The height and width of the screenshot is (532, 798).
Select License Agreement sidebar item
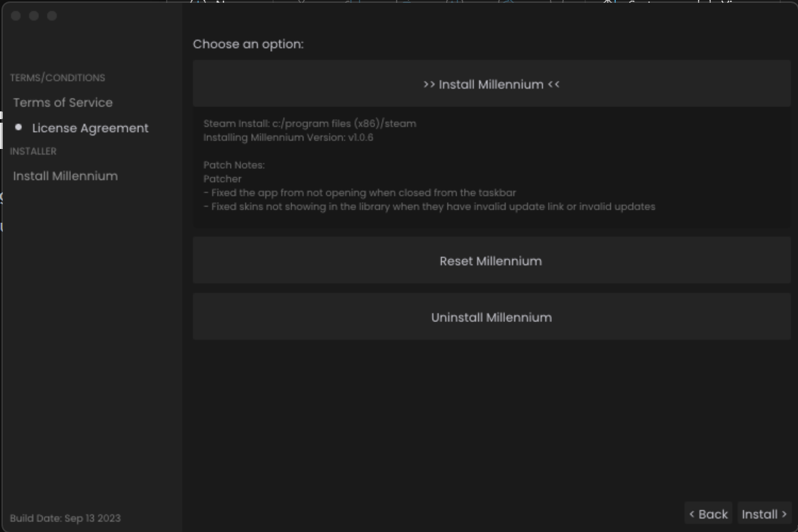(x=90, y=128)
